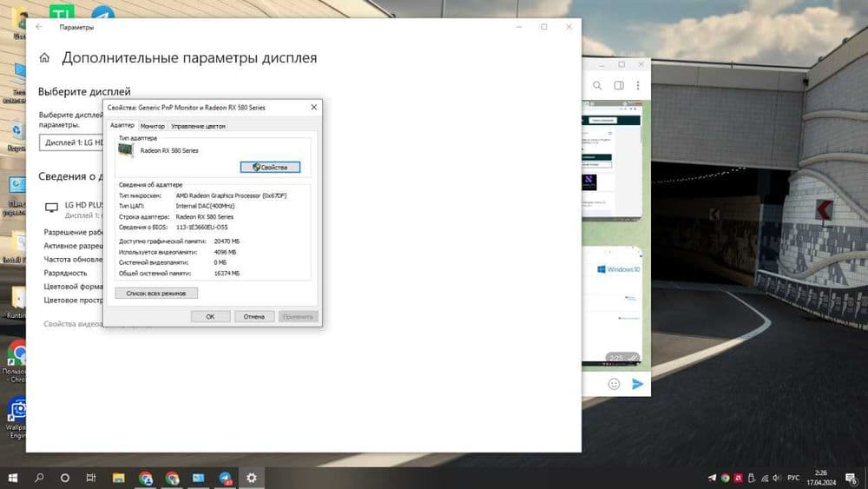This screenshot has width=868, height=489.
Task: Click the taskbar search magnifier
Action: coord(39,478)
